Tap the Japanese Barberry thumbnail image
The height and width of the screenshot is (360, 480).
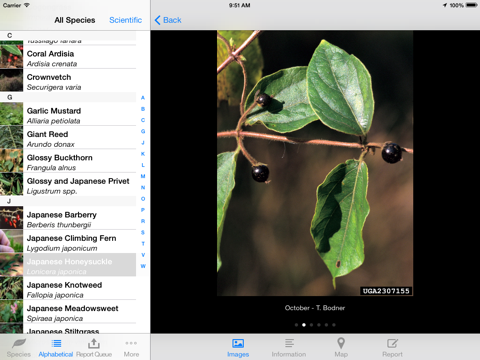(11, 218)
